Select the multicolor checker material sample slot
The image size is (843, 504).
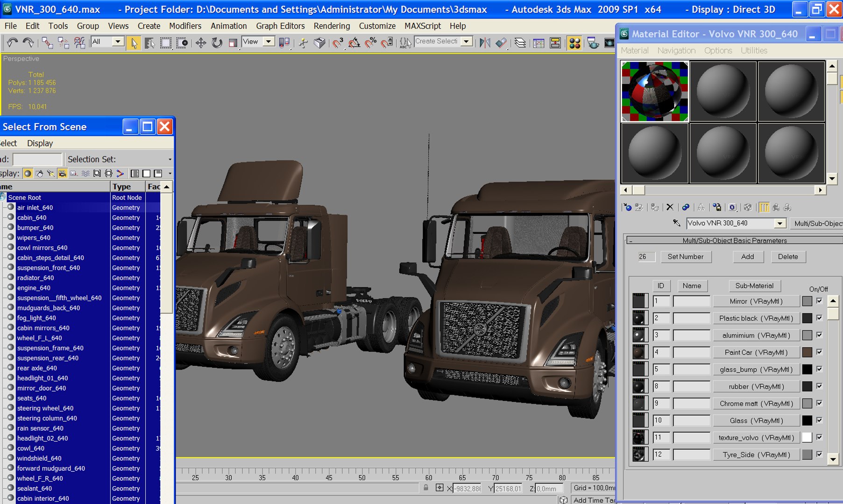click(x=654, y=91)
